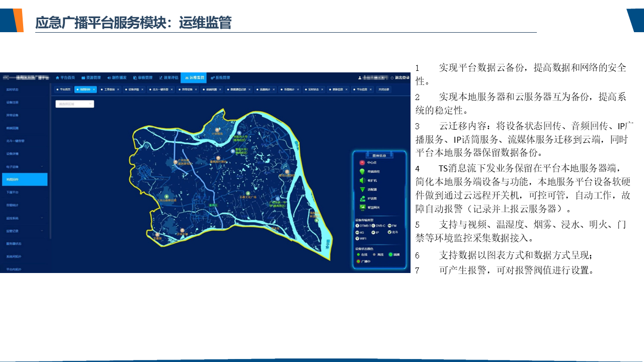
Task: Click the green speaker legend icon
Action: point(362,180)
